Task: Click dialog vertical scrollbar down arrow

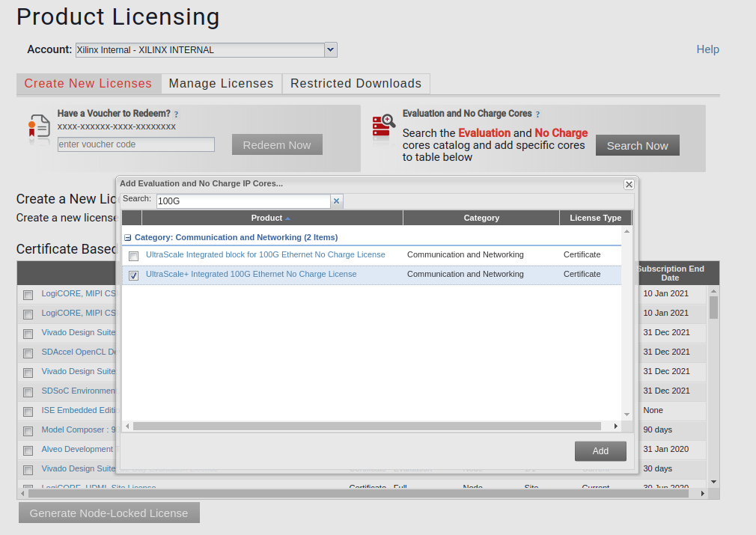Action: [627, 415]
